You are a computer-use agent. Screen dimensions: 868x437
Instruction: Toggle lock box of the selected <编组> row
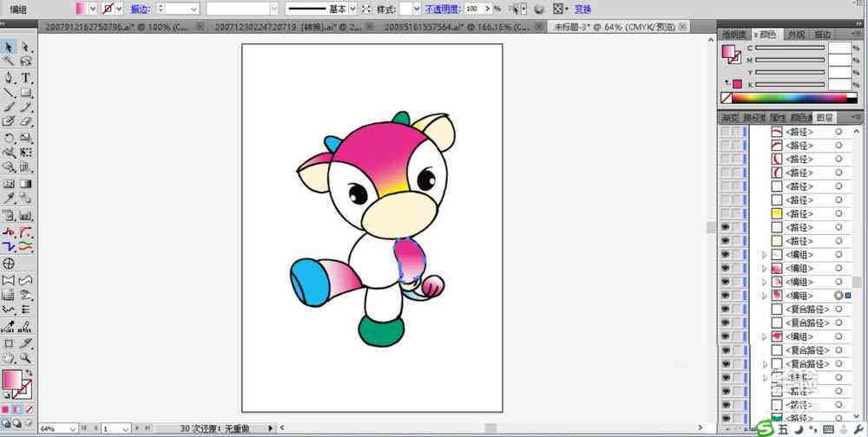coord(737,296)
